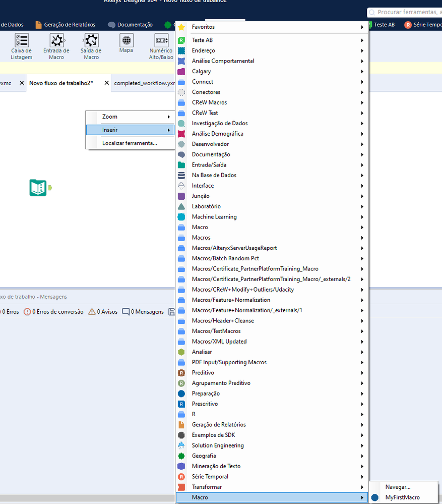Select the Caixa de Listagem tool
The width and height of the screenshot is (442, 504).
point(22,46)
